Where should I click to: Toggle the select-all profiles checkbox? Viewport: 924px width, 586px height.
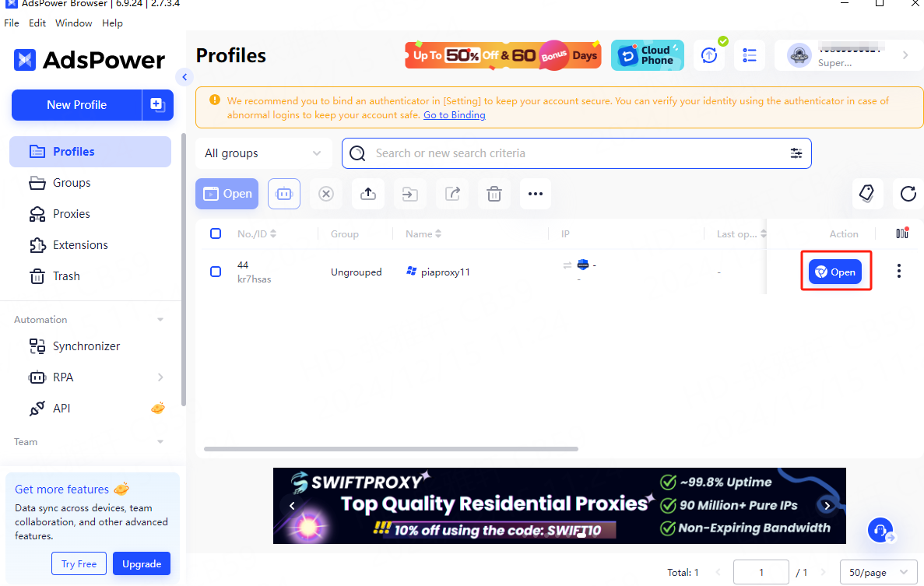point(216,233)
